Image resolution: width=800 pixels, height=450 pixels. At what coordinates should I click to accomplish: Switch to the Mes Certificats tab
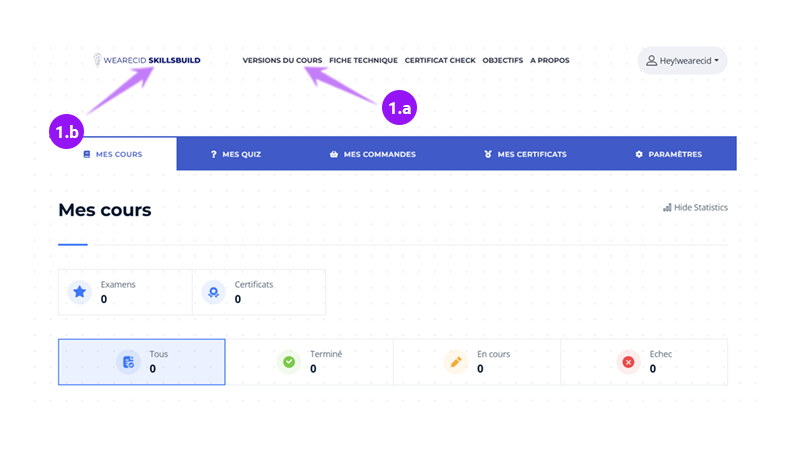click(x=526, y=154)
